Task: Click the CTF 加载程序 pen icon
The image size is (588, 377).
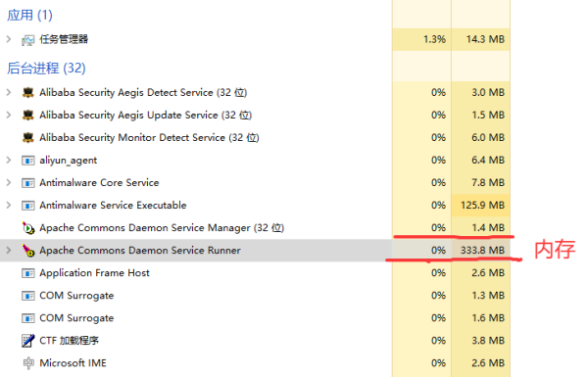Action: point(28,340)
